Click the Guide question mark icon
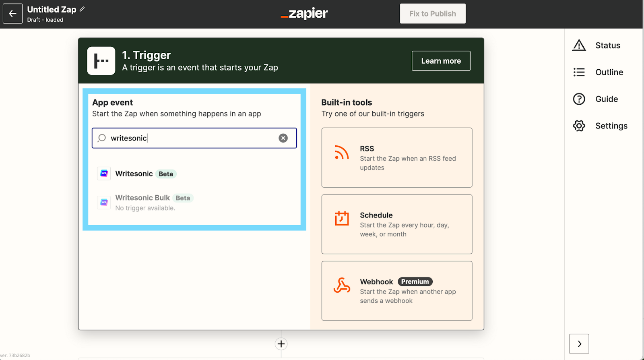 pyautogui.click(x=579, y=99)
